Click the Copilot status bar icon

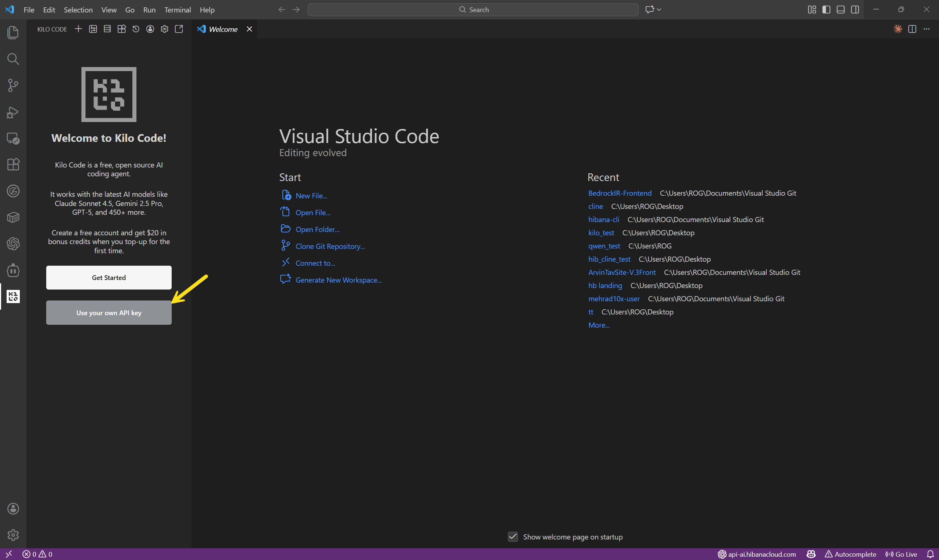(811, 554)
